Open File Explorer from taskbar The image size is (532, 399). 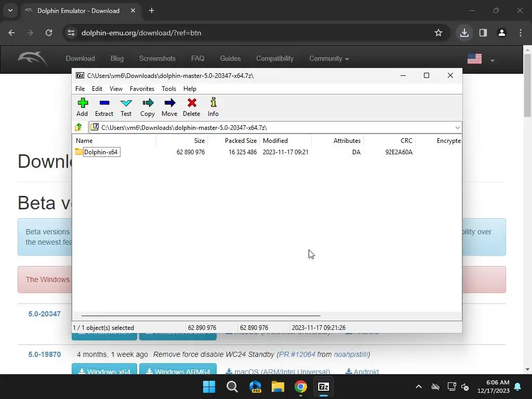point(277,387)
